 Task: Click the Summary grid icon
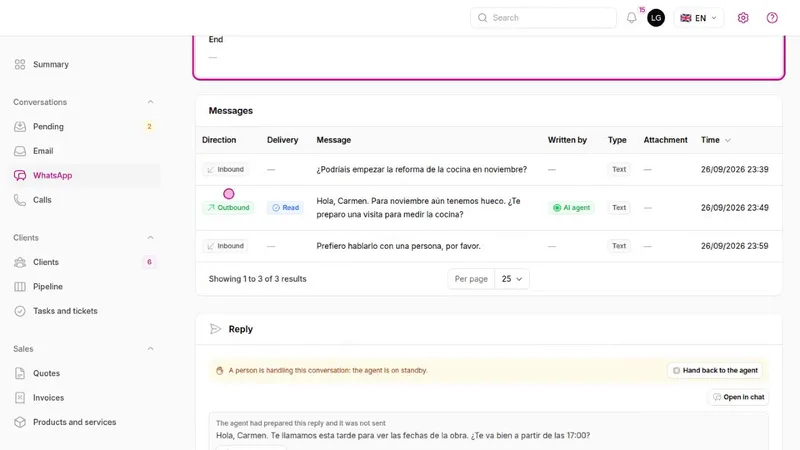click(x=20, y=64)
